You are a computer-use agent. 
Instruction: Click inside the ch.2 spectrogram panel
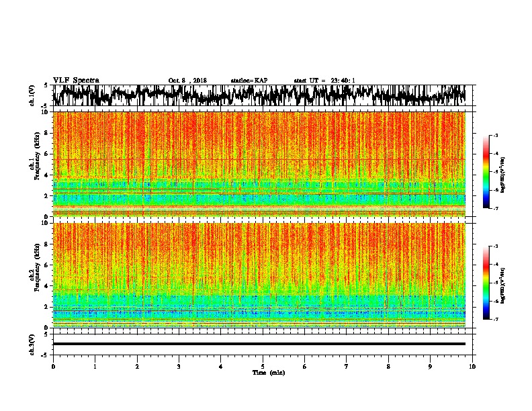point(259,275)
